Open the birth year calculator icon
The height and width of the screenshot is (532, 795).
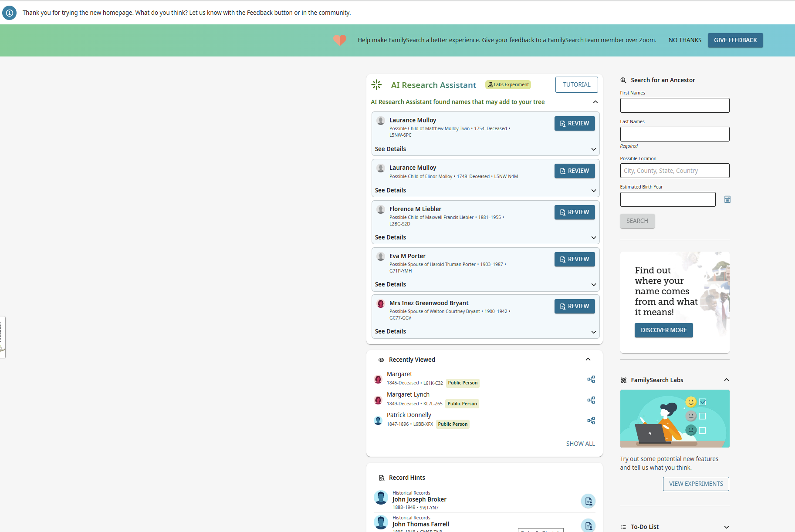click(x=727, y=199)
